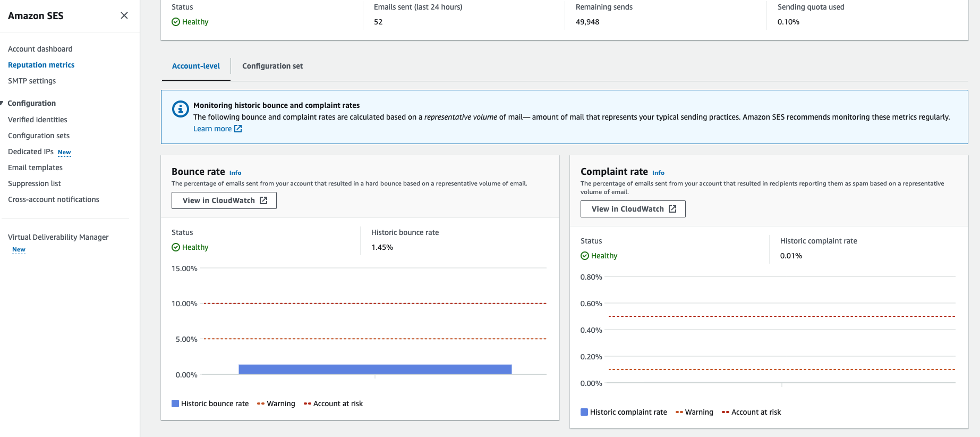Click the 0.60% complaint chart axis label
Viewport: 980px width, 437px height.
(591, 304)
